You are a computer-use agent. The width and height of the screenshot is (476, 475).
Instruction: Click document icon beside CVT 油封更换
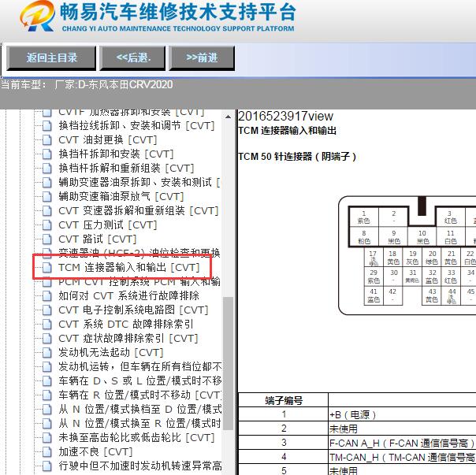[x=47, y=139]
